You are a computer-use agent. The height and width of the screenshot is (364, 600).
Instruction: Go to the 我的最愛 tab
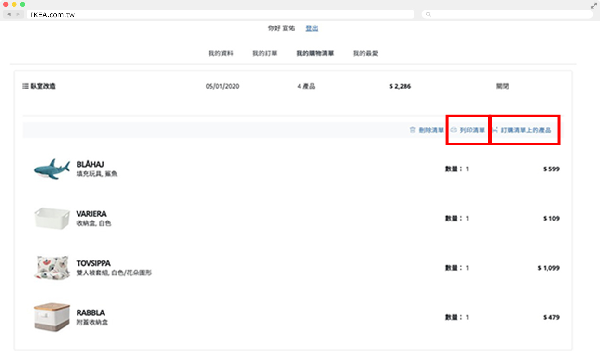365,53
